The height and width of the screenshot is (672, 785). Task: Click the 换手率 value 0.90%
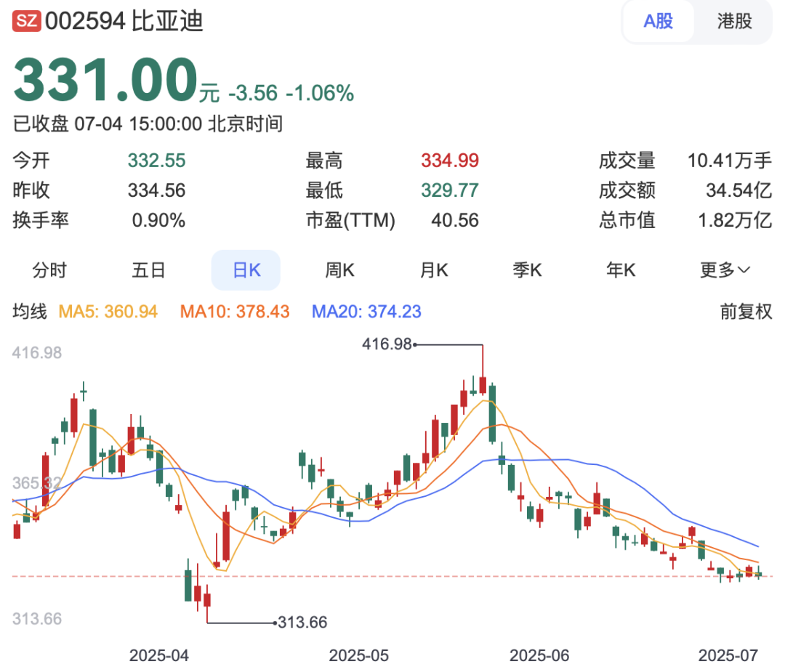click(x=158, y=221)
